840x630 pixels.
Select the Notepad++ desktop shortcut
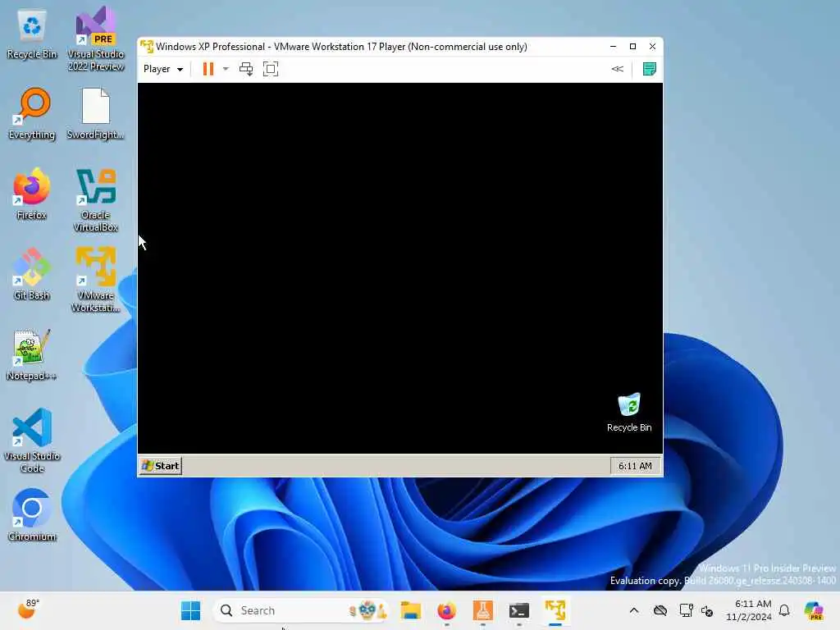pos(32,355)
